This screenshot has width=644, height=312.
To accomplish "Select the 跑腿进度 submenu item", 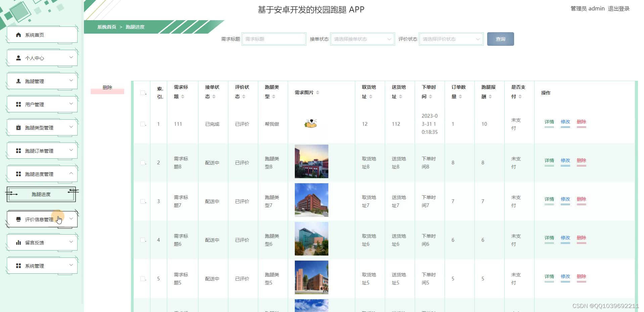I will (41, 194).
